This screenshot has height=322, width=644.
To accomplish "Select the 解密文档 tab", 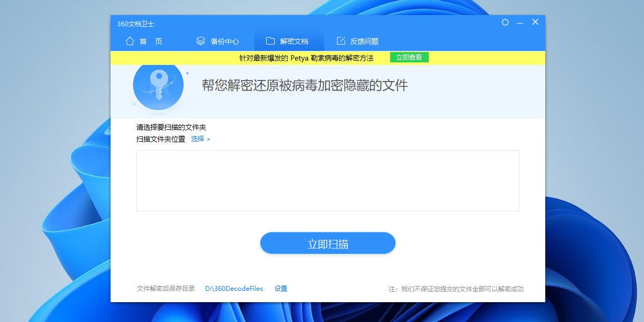I will click(x=289, y=41).
